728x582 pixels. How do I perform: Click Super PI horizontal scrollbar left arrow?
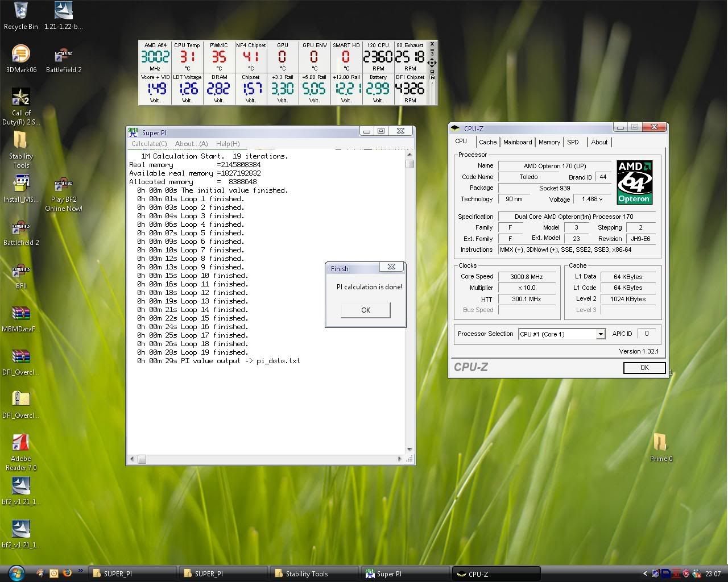[x=133, y=459]
